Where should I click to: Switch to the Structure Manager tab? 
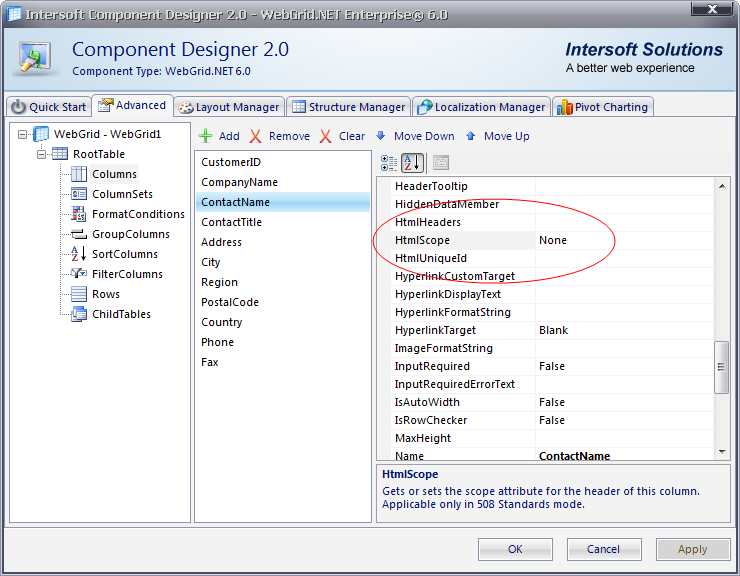point(348,107)
